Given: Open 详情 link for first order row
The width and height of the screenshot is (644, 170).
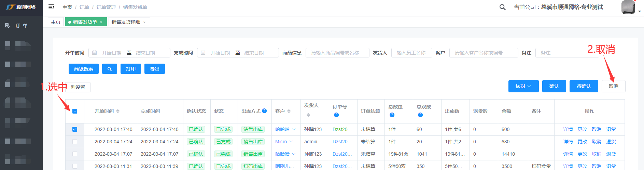Looking at the screenshot, I should pyautogui.click(x=568, y=129).
